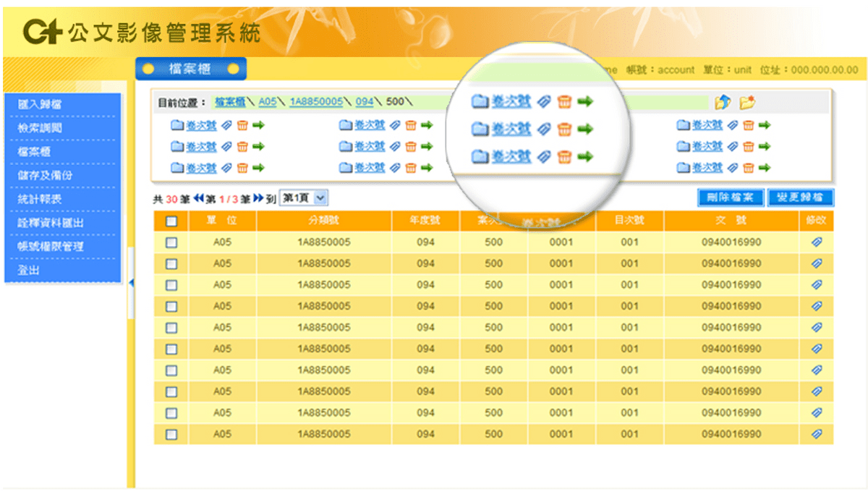Click the 刪除檔案 button
Viewport: 868px width, 497px height.
point(730,197)
